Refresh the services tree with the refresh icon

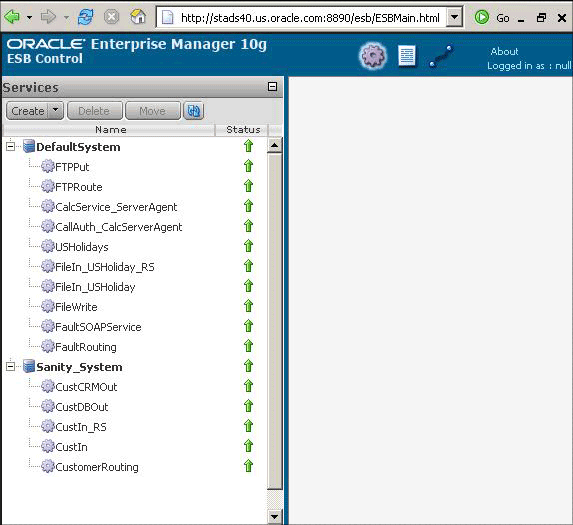(x=194, y=111)
